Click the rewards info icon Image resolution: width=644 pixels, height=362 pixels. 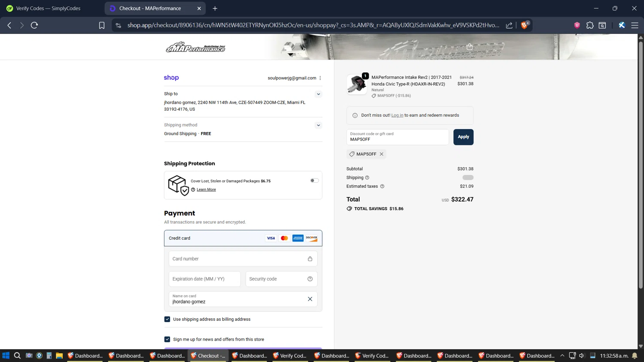tap(355, 115)
